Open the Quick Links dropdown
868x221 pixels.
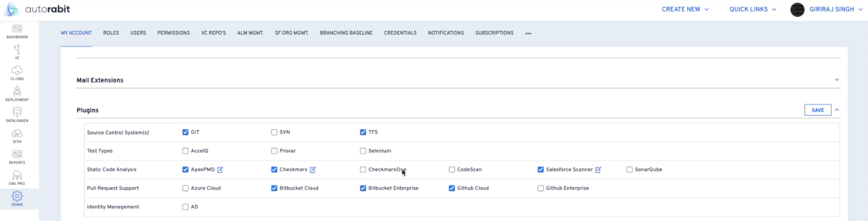[752, 9]
